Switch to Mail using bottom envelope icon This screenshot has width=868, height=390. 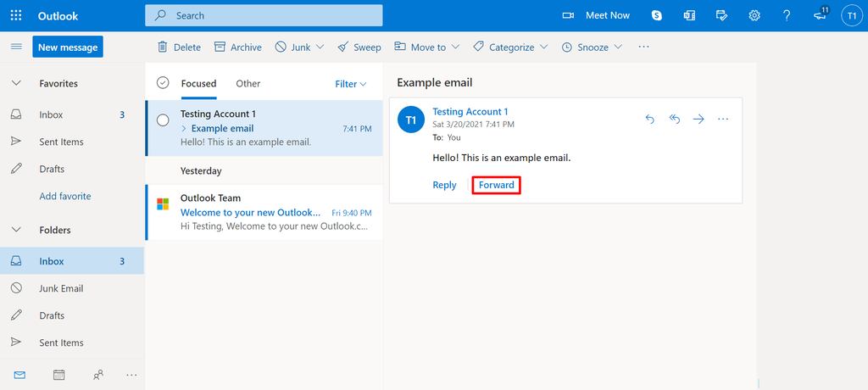click(x=20, y=375)
